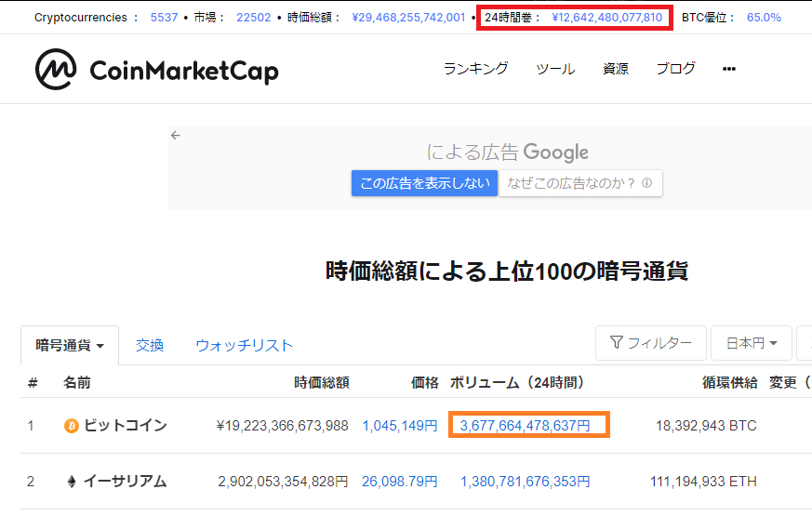Click 24時間巻 value ¥12,642,480,077,810
Screen dimensions: 812x516
[x=607, y=18]
